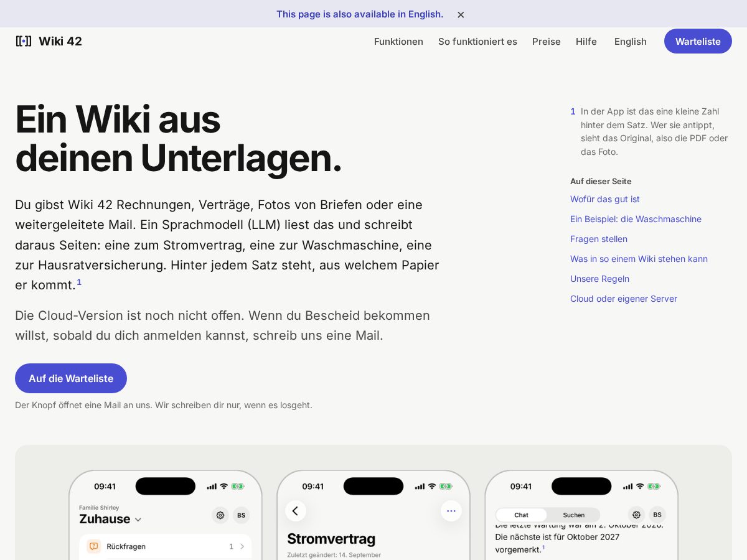
Task: Click Wi-Fi icon in Stromvertrag phone
Action: click(x=431, y=486)
